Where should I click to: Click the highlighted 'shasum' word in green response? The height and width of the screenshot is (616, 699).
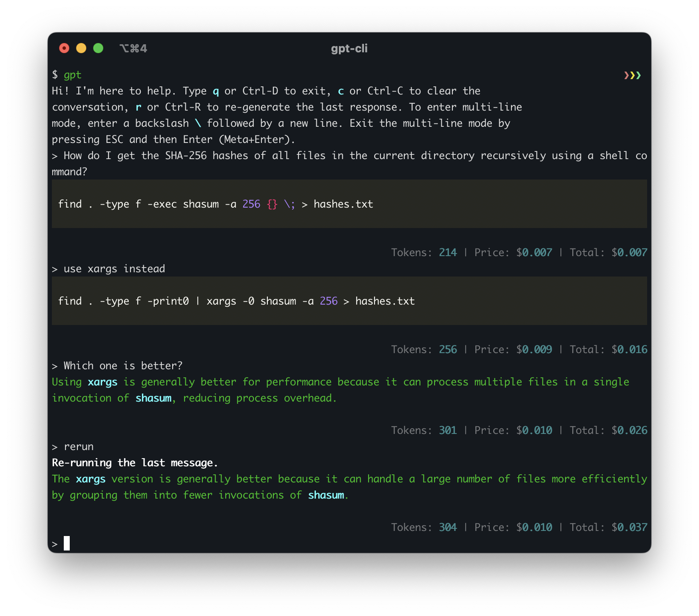(154, 398)
